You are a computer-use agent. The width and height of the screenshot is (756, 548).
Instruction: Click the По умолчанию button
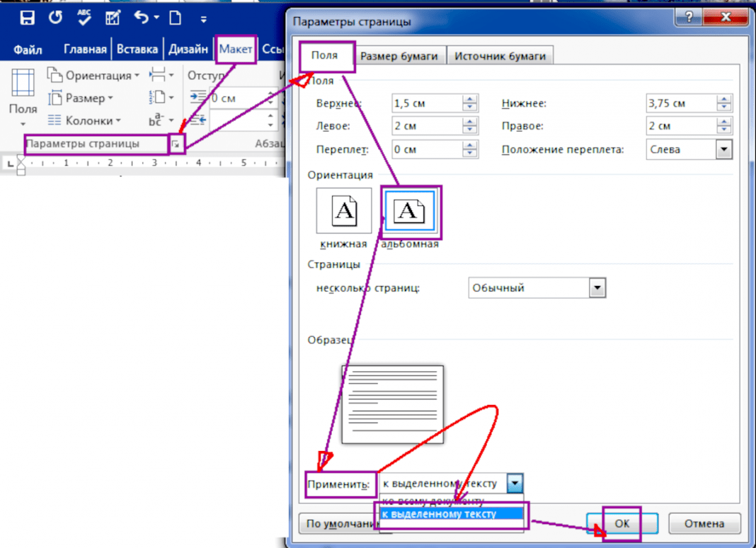(x=340, y=524)
